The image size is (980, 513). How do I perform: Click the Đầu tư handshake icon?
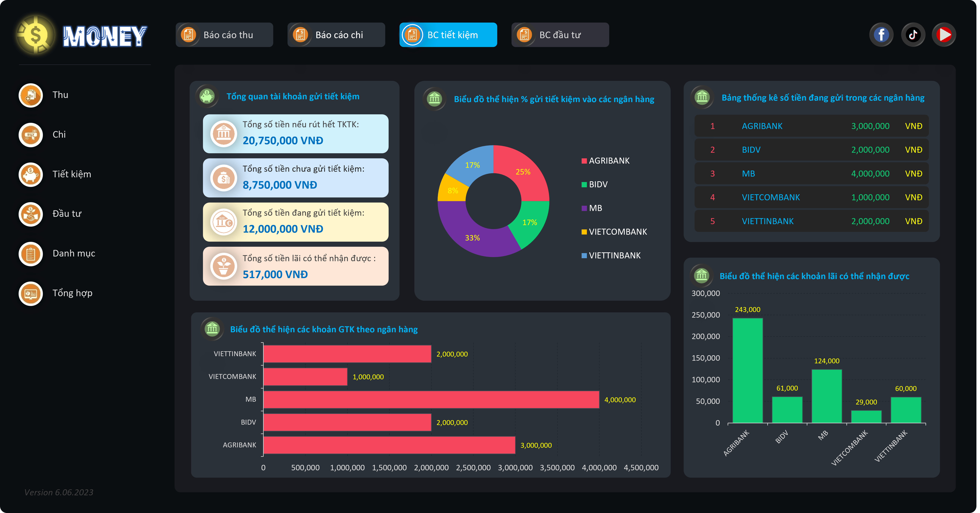point(30,214)
